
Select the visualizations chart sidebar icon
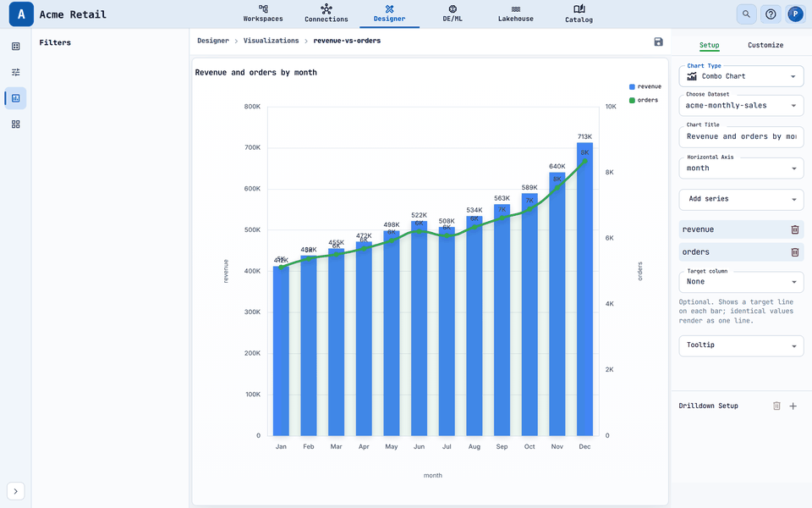tap(15, 98)
